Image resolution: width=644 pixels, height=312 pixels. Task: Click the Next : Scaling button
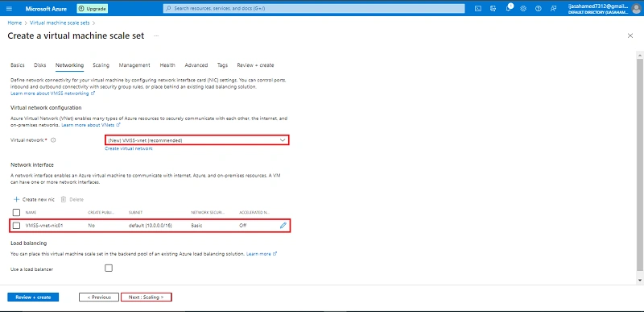coord(146,297)
